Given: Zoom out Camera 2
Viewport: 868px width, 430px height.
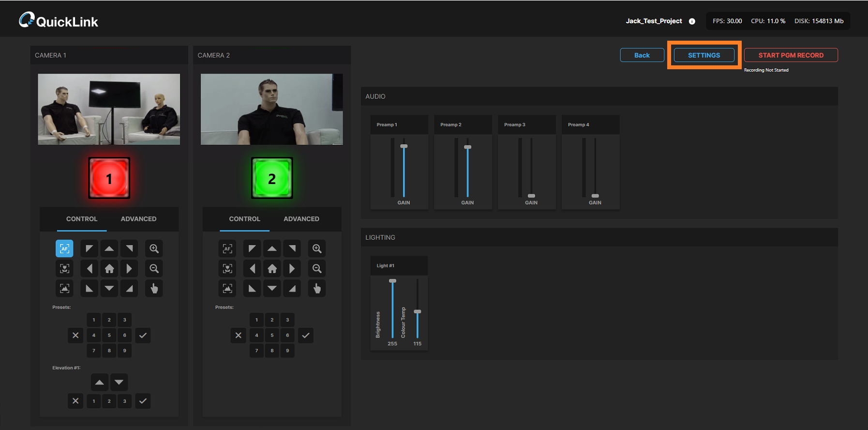Looking at the screenshot, I should 317,268.
